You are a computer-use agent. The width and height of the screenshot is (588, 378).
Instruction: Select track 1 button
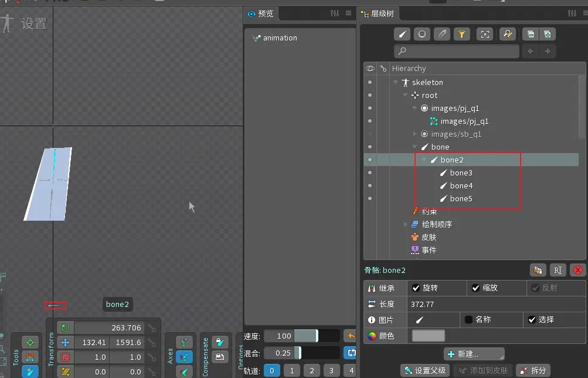292,371
